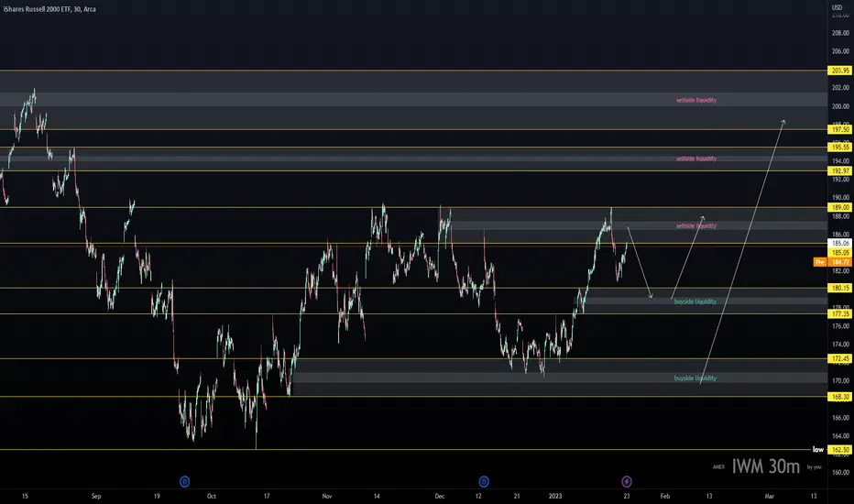This screenshot has height=504, width=854.
Task: Select the 172.45 yellow price label
Action: point(840,358)
